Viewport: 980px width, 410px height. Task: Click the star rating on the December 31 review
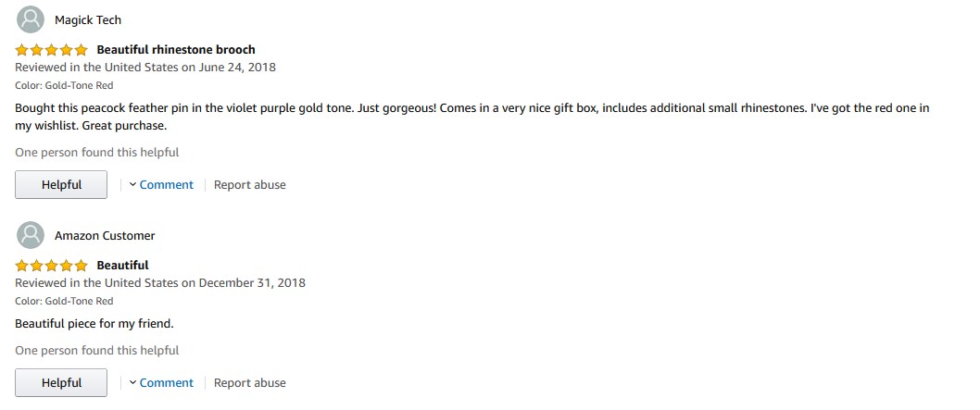(52, 266)
